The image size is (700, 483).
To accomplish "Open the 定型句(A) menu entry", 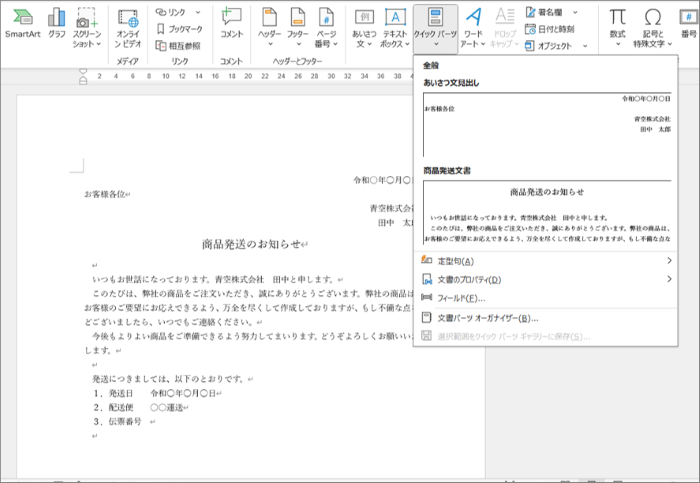I will pyautogui.click(x=546, y=261).
